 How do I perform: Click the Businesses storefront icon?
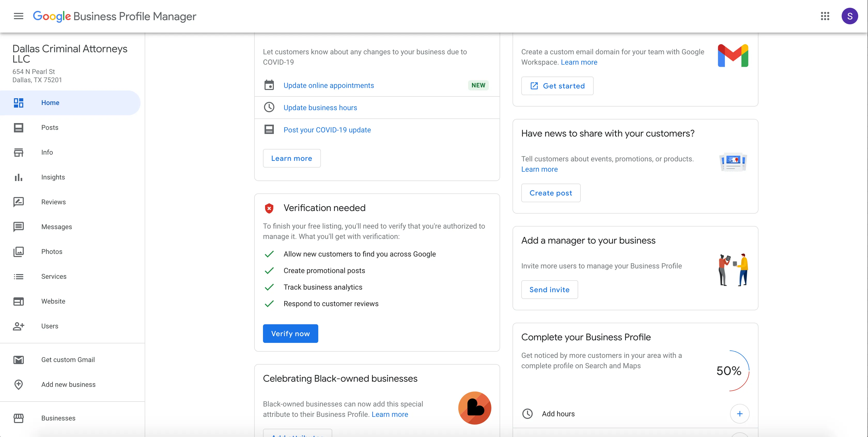pyautogui.click(x=19, y=418)
